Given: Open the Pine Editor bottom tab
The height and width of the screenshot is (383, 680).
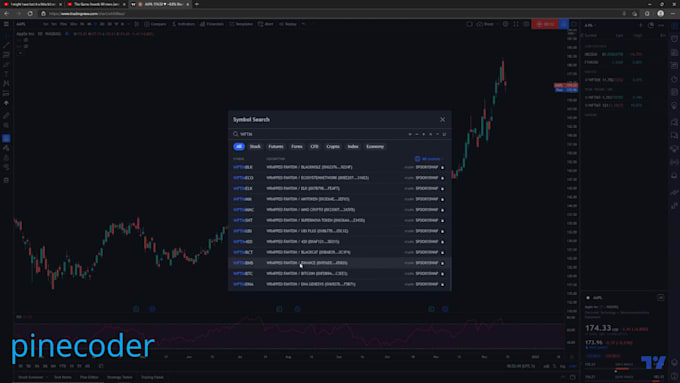Looking at the screenshot, I should point(89,377).
